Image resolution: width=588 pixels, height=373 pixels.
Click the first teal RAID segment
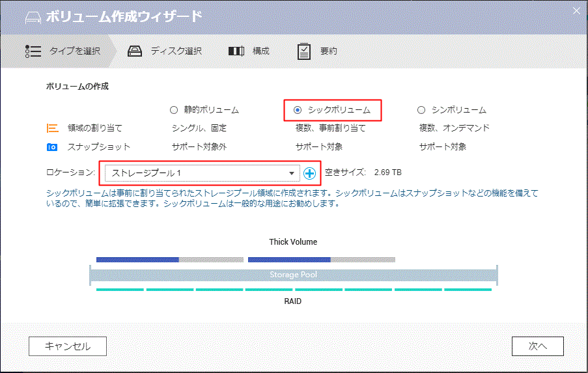pyautogui.click(x=120, y=290)
